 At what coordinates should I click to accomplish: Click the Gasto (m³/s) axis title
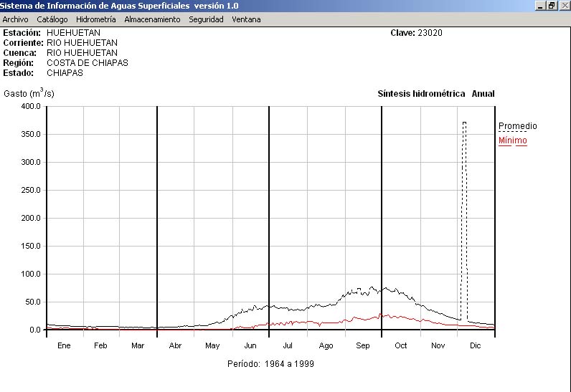tap(29, 93)
